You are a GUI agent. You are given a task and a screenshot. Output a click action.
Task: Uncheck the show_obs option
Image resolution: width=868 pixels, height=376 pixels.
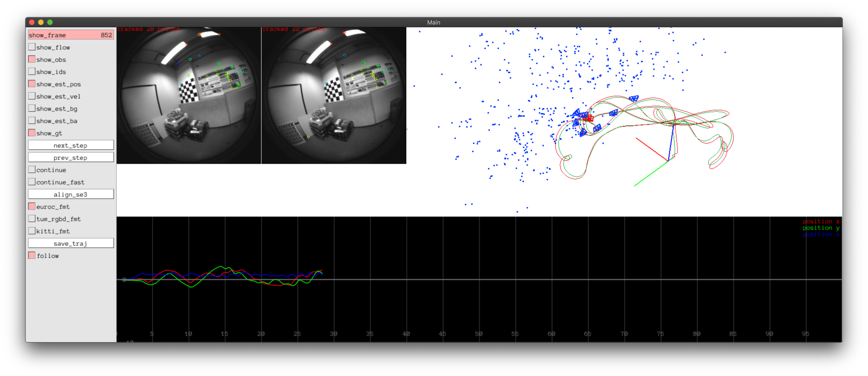point(32,59)
